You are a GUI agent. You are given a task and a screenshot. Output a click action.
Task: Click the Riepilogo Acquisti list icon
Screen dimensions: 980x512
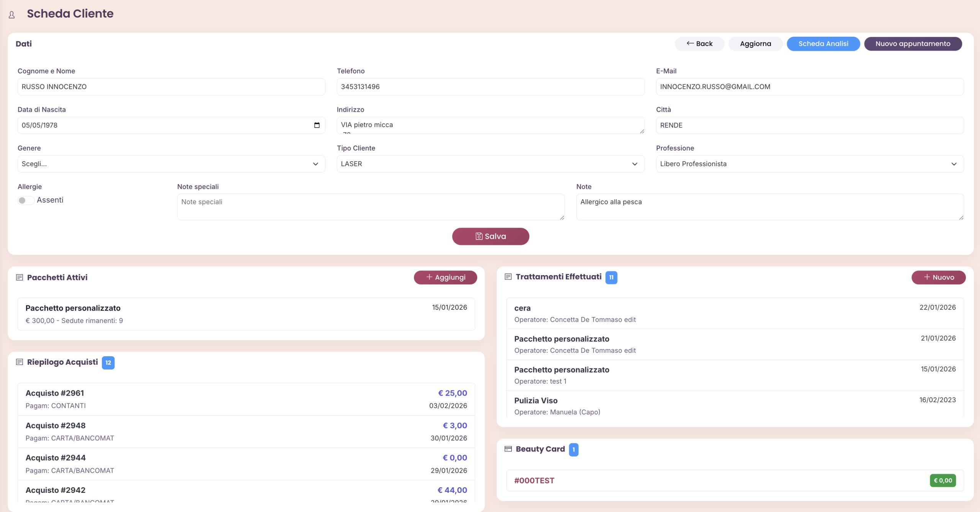point(20,362)
